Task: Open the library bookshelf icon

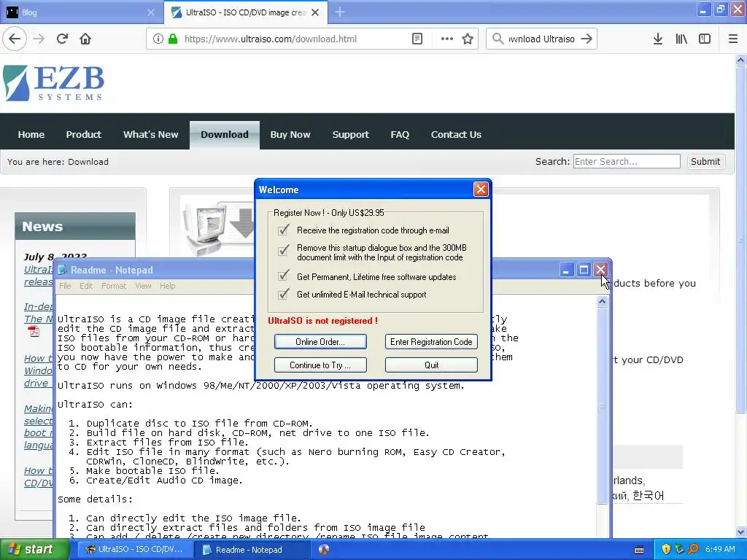Action: point(681,39)
